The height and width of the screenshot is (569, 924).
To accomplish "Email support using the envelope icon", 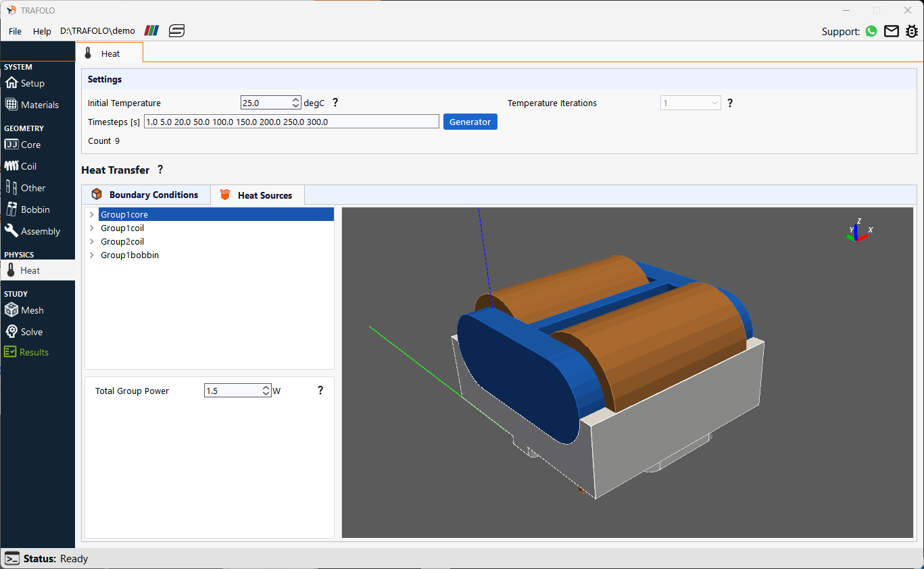I will (x=891, y=31).
